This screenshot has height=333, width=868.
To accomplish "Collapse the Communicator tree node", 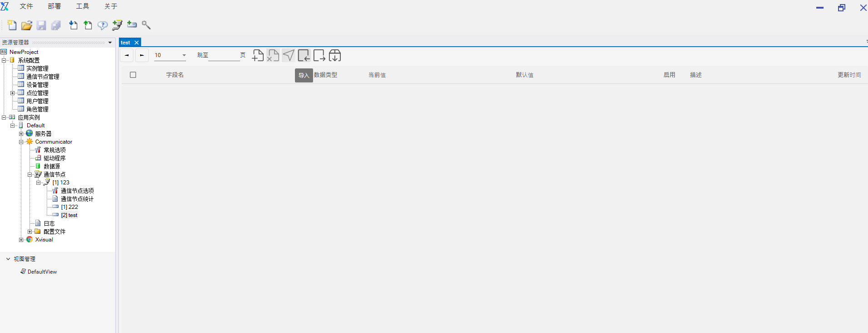I will [x=21, y=142].
